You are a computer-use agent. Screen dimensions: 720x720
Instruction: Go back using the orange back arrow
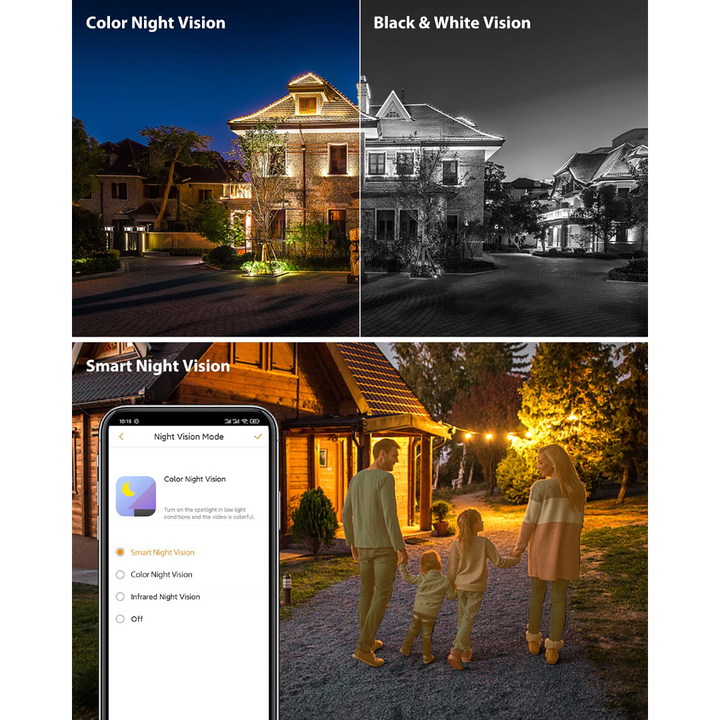(x=121, y=437)
